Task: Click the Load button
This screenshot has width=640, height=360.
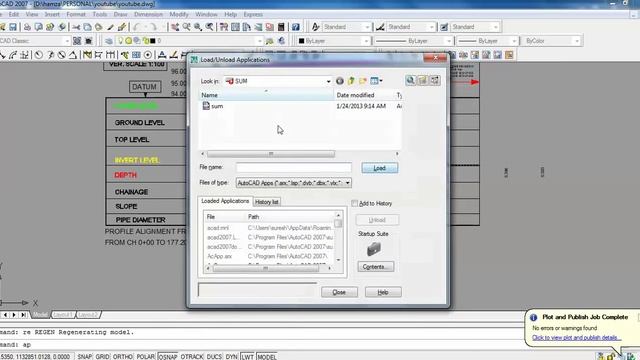Action: pyautogui.click(x=380, y=168)
